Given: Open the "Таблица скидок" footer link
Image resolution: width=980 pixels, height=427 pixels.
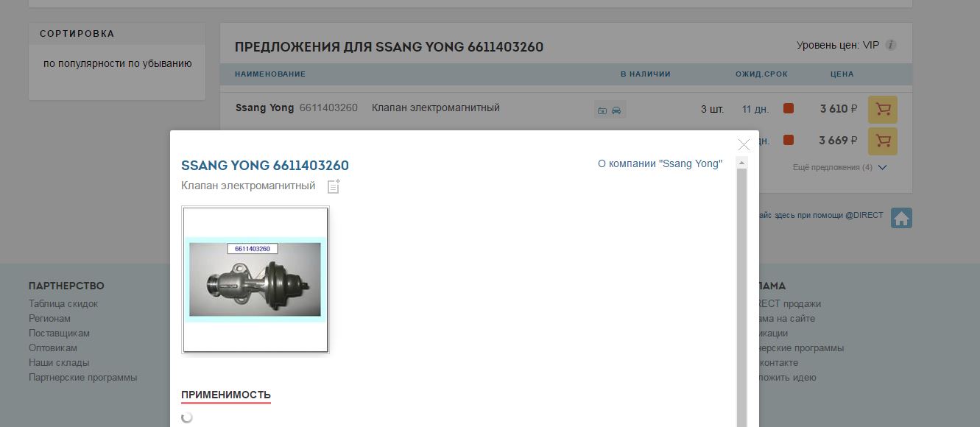Looking at the screenshot, I should click(x=63, y=303).
